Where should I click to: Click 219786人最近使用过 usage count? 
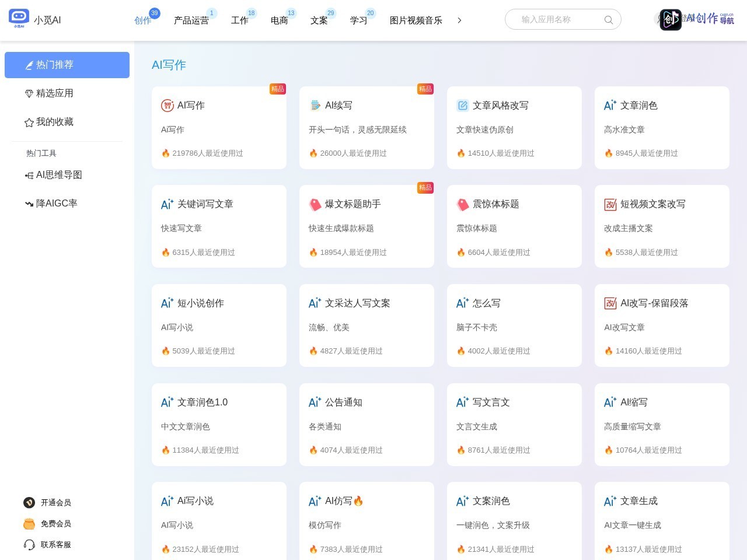(x=208, y=153)
